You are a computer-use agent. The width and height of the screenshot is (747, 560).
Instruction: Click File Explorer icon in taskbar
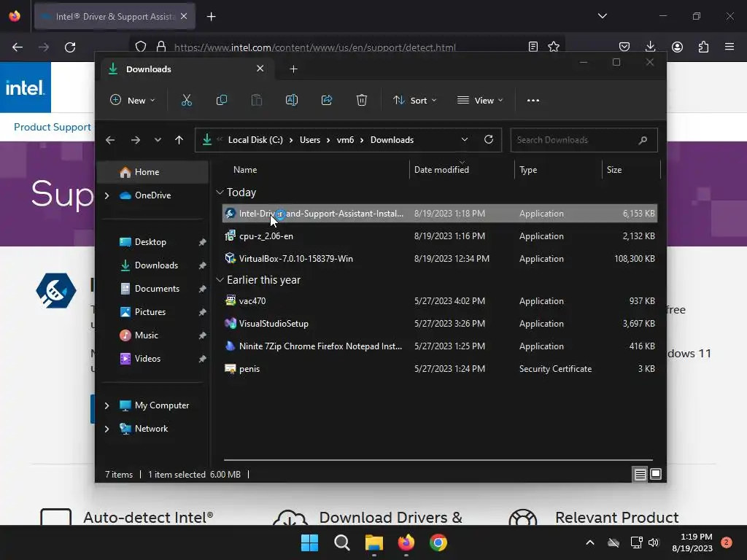374,542
